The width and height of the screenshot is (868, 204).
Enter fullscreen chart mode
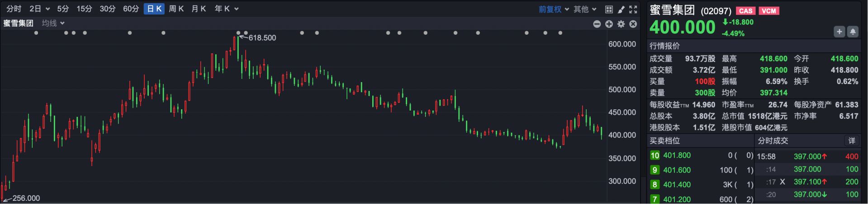click(633, 9)
